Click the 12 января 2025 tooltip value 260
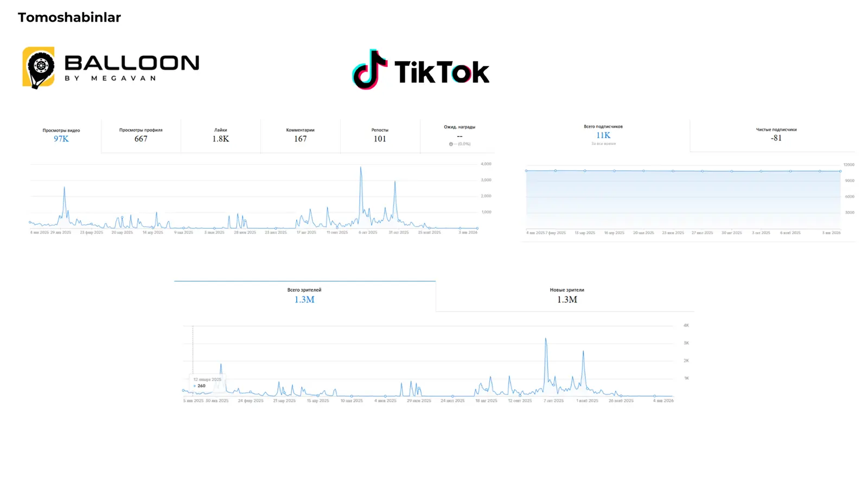Image resolution: width=868 pixels, height=488 pixels. pos(200,386)
